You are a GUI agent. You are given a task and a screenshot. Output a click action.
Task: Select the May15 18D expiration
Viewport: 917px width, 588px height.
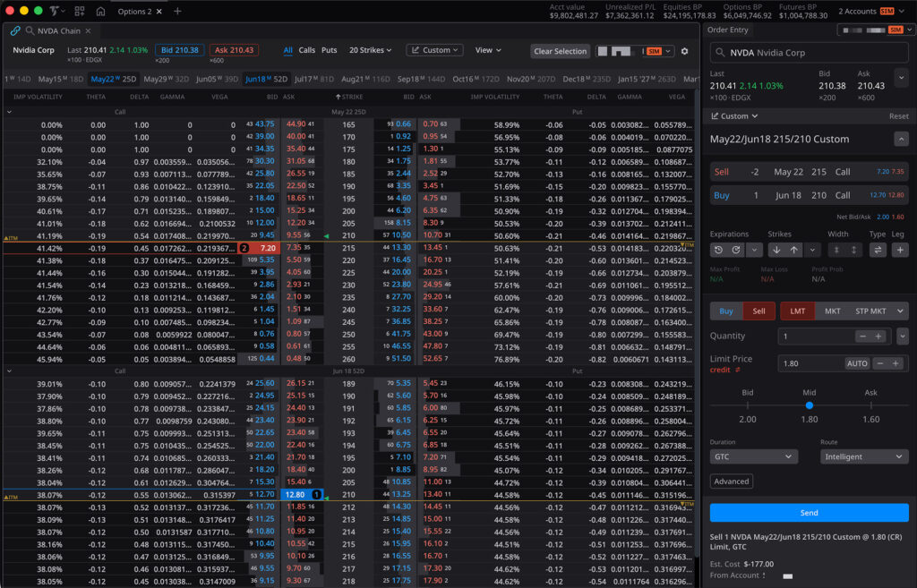(60, 79)
